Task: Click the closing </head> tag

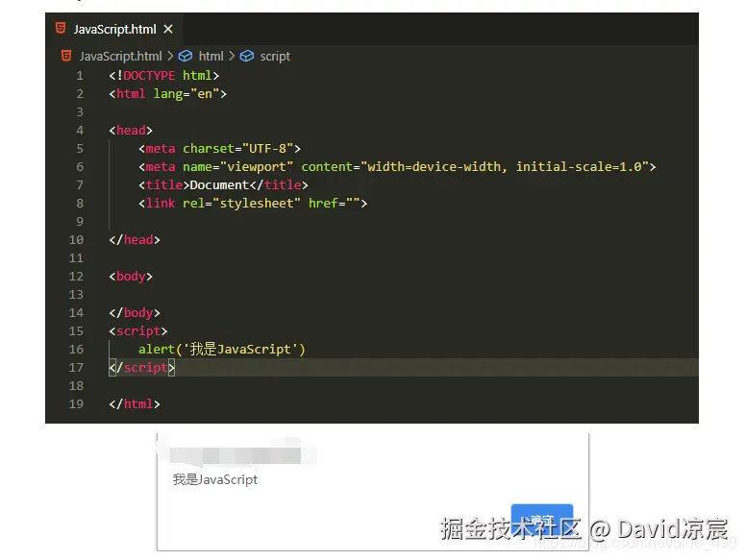Action: 135,239
